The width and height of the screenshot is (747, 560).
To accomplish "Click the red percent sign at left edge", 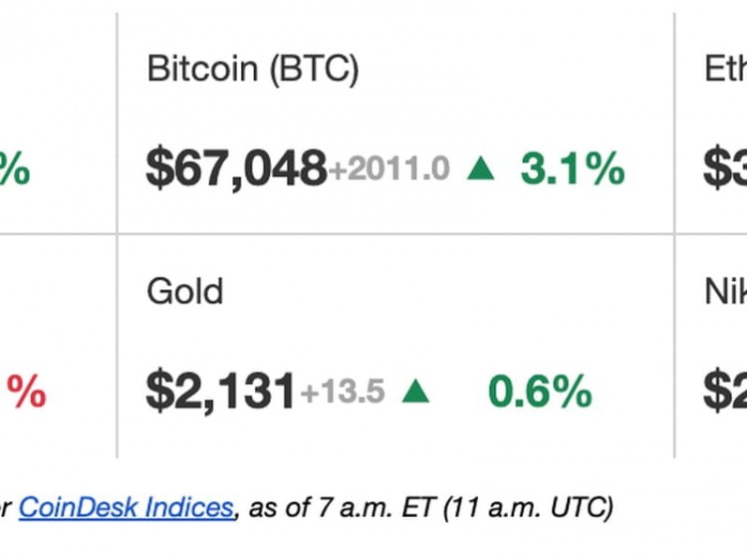I will [x=27, y=392].
